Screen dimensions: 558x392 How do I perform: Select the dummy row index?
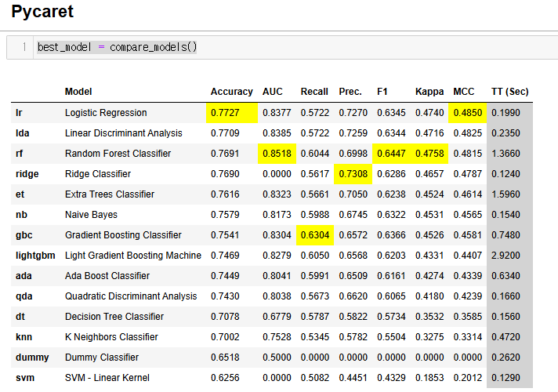pos(32,358)
